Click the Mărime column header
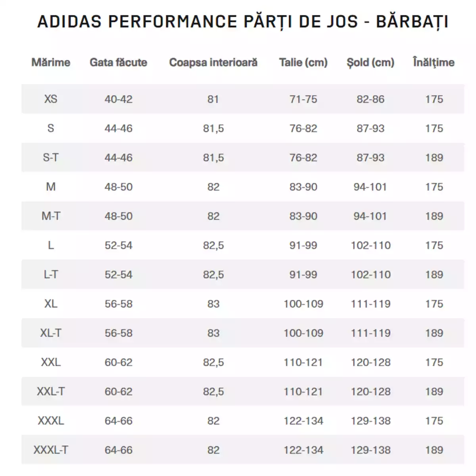This screenshot has height=476, width=476. pos(51,62)
